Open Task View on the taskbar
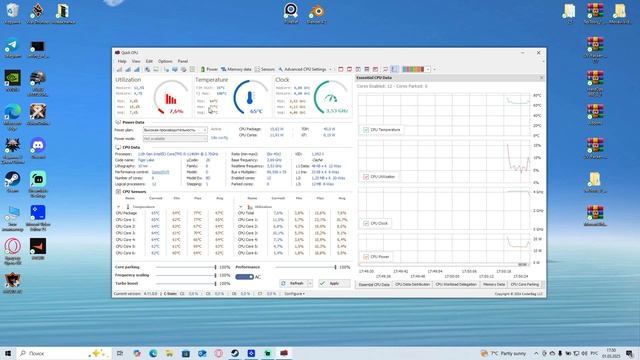The width and height of the screenshot is (640, 360). click(x=120, y=353)
